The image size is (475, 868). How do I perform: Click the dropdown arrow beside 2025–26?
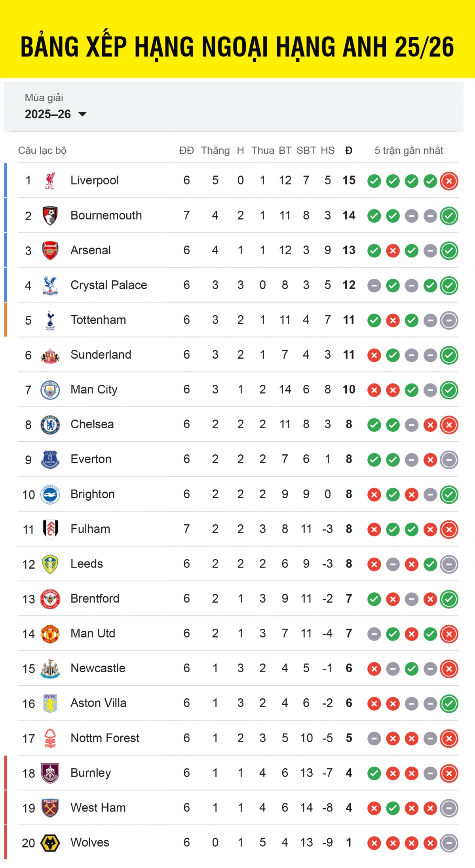(x=83, y=114)
